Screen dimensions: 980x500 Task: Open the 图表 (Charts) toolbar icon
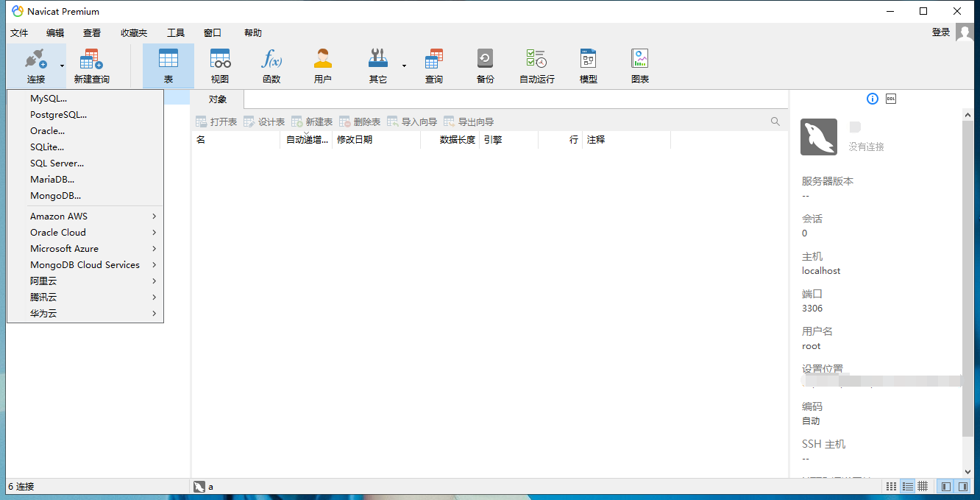coord(640,66)
